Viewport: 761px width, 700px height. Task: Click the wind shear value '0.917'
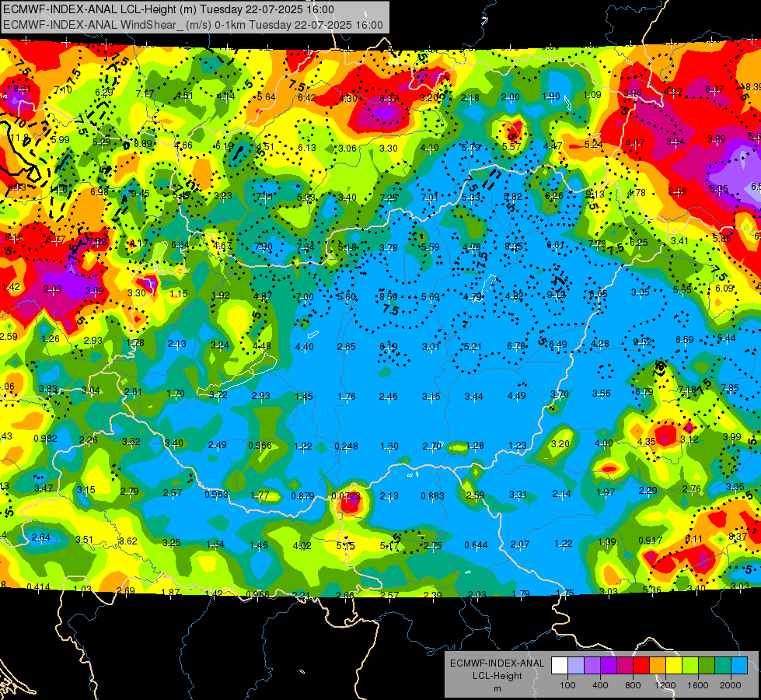tap(650, 541)
